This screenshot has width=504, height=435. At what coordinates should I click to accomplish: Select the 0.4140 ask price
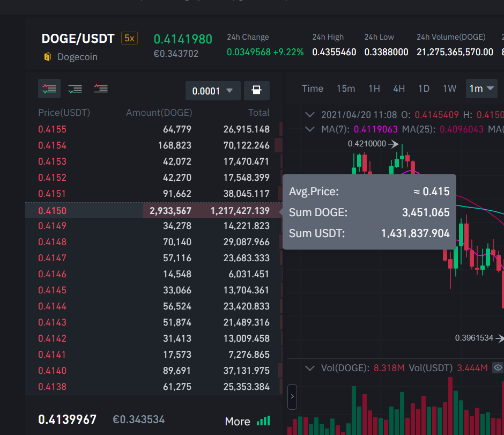pos(52,371)
